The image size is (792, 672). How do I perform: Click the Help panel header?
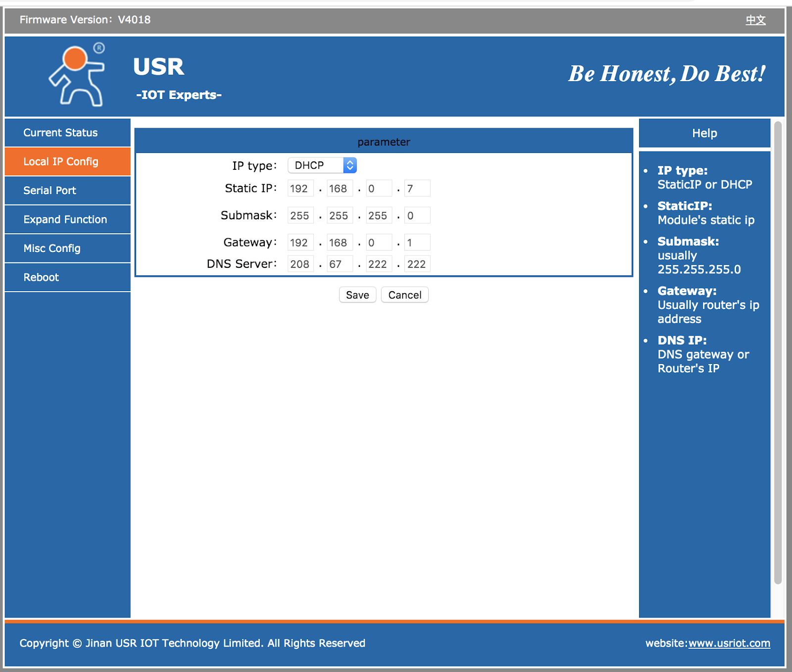pyautogui.click(x=704, y=133)
